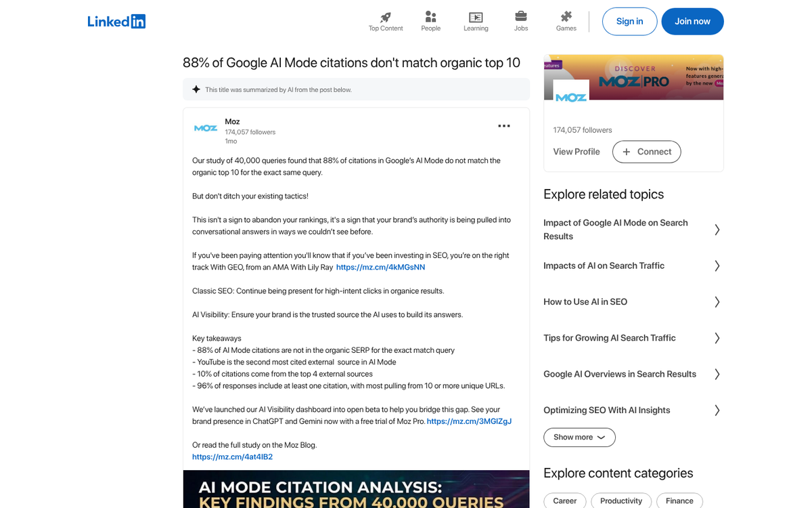Expand chevron beside Impact of Google AI Mode

coord(717,230)
